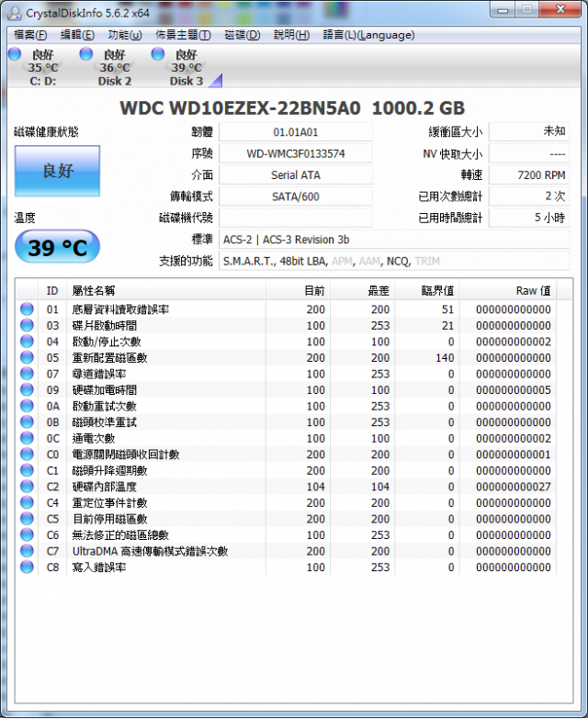Click the power on count 2 次 field
This screenshot has width=588, height=719.
coord(529,197)
